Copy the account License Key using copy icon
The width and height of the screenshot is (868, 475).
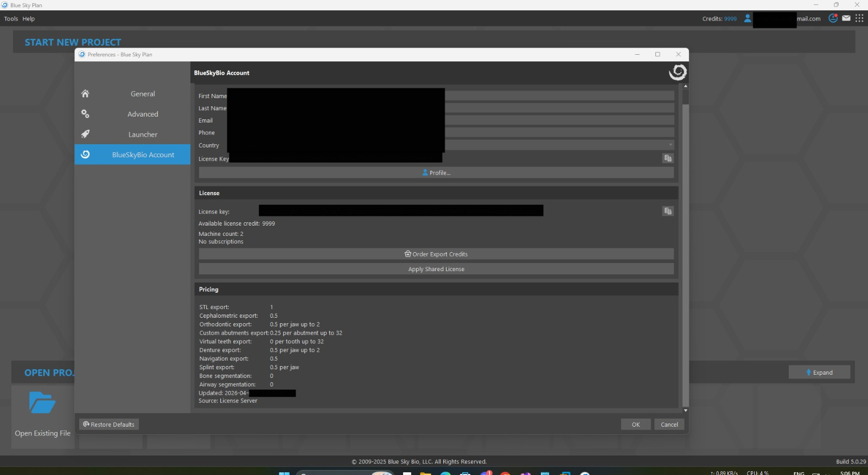[668, 158]
